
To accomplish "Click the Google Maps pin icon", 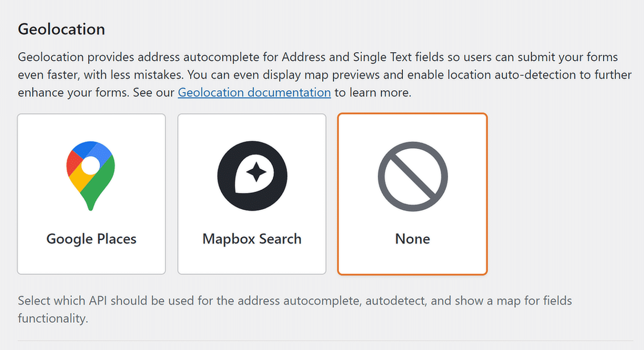I will (x=91, y=175).
